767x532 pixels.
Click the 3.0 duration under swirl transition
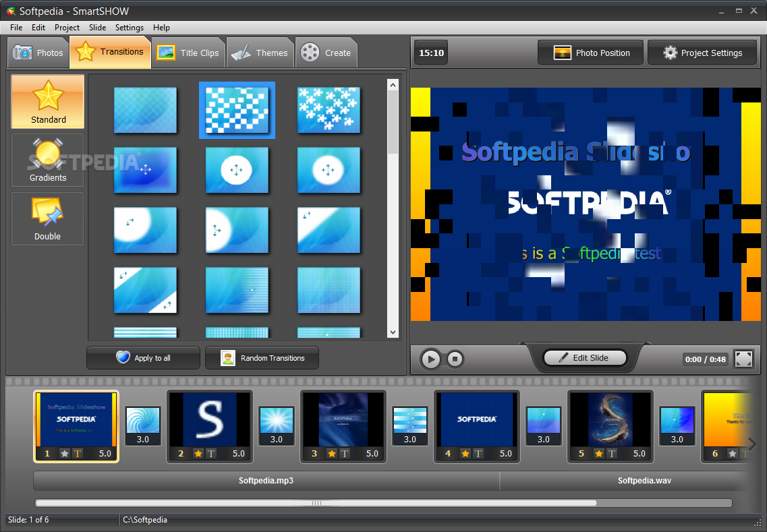pos(143,439)
